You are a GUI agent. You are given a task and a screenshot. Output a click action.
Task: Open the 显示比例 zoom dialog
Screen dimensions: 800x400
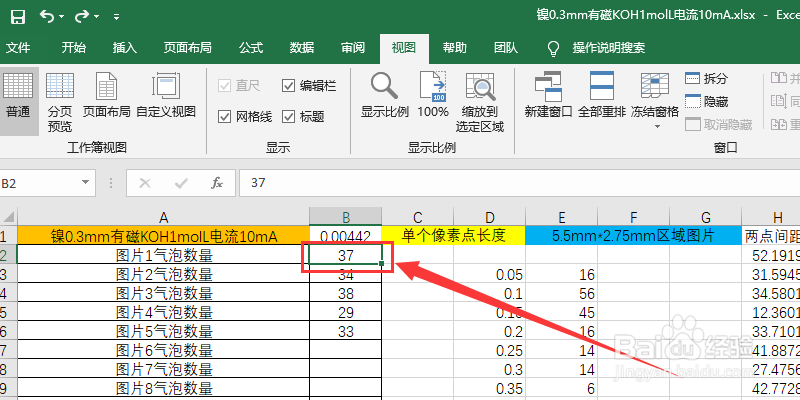(385, 96)
